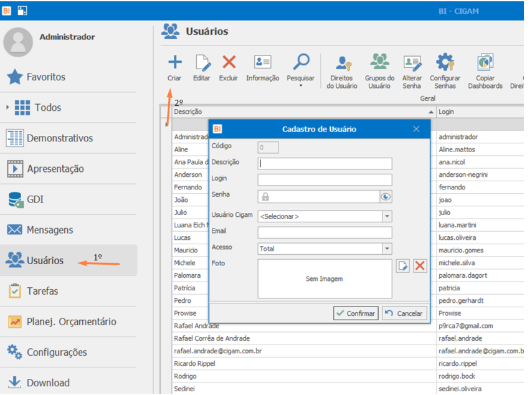Viewport: 532px width, 395px height.
Task: Focus the Login input field
Action: [325, 180]
